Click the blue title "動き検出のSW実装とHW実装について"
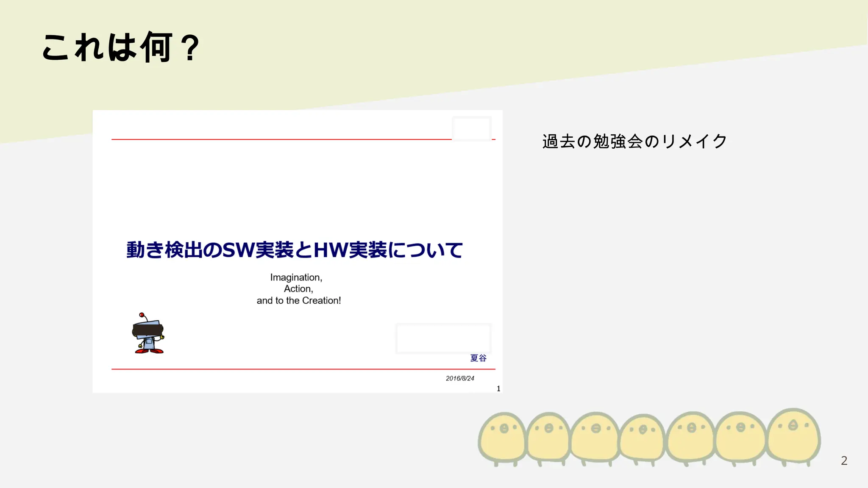Image resolution: width=868 pixels, height=488 pixels. click(x=295, y=250)
